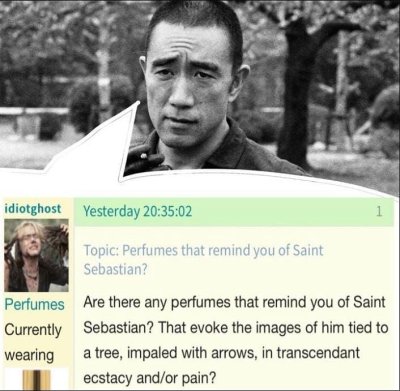Screen dimensions: 400x391
Task: Click the line "ecstacy and/or pain?"
Action: (150, 378)
